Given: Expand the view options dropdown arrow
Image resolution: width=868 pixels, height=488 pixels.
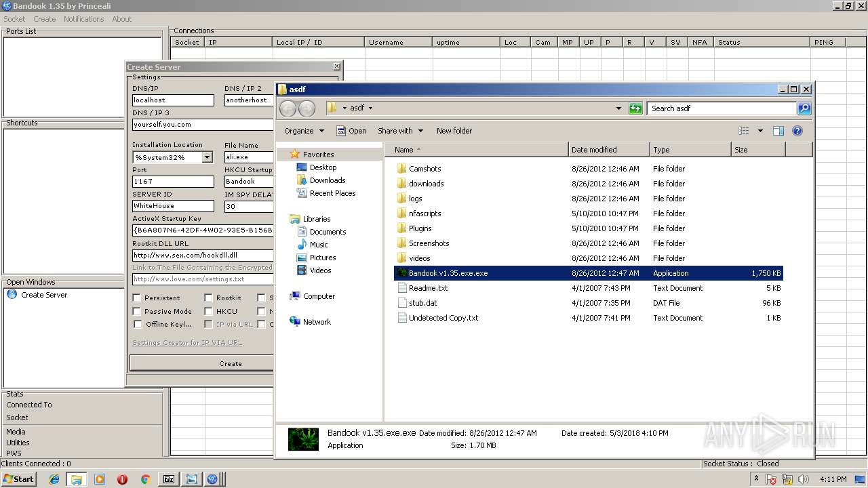Looking at the screenshot, I should tap(760, 131).
